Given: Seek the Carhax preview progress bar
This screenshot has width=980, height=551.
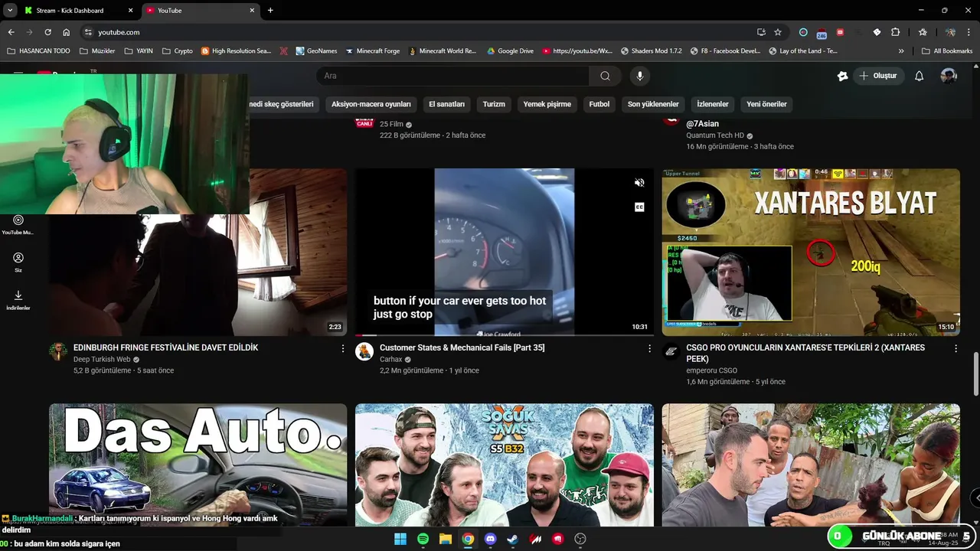Looking at the screenshot, I should click(x=505, y=335).
